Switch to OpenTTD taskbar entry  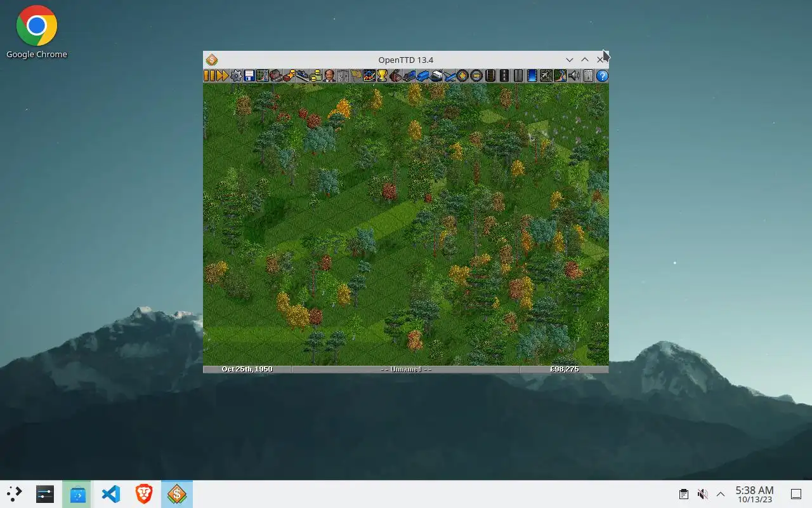[x=177, y=494]
